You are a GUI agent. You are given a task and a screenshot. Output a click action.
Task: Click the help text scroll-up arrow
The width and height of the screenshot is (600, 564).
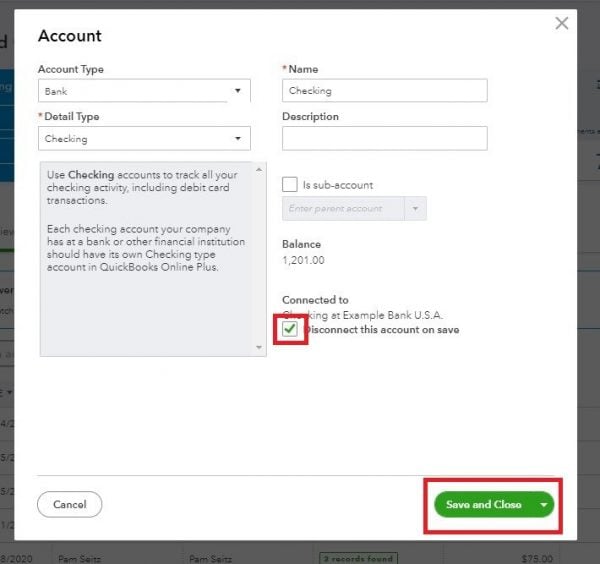(x=259, y=168)
